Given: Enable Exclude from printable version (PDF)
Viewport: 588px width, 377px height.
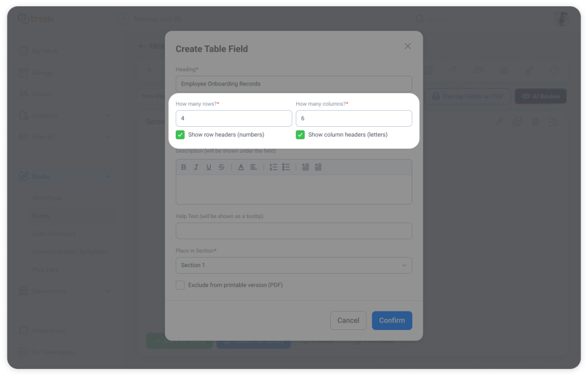Looking at the screenshot, I should pyautogui.click(x=180, y=285).
